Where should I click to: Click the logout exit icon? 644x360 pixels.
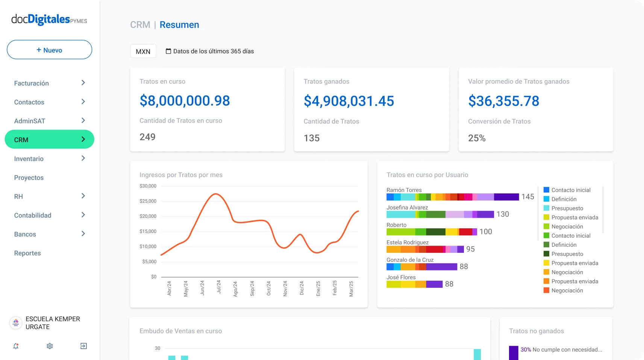(x=83, y=346)
